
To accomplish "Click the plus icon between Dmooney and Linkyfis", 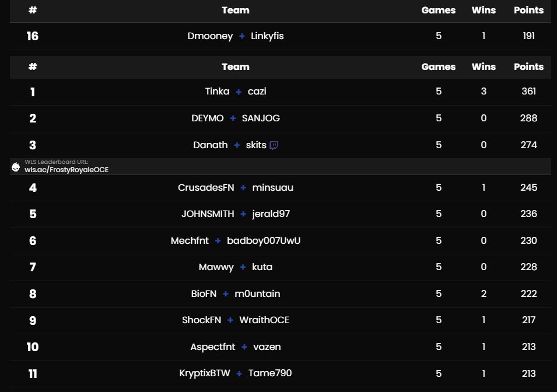I will tap(242, 36).
